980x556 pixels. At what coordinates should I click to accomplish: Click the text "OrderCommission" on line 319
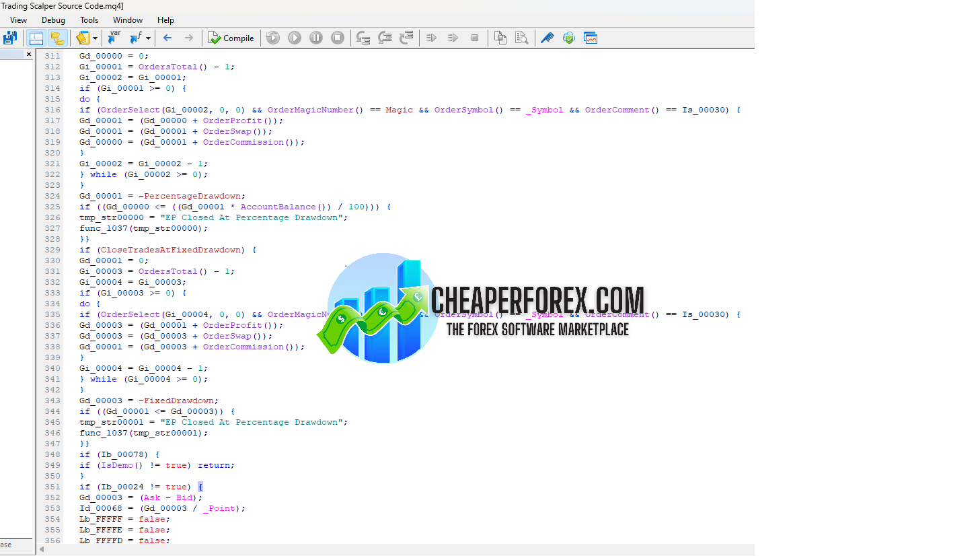click(x=243, y=142)
